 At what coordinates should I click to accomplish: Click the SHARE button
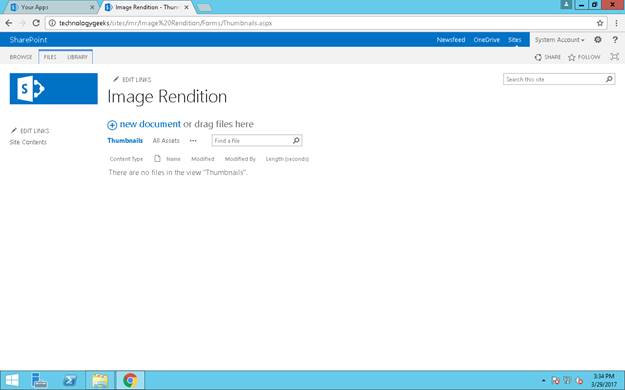coord(548,57)
